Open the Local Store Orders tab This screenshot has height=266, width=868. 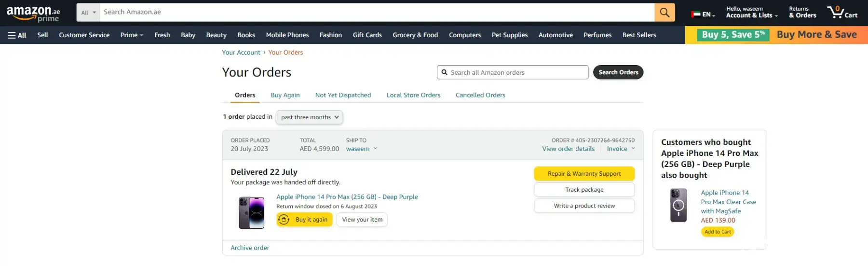pyautogui.click(x=413, y=95)
